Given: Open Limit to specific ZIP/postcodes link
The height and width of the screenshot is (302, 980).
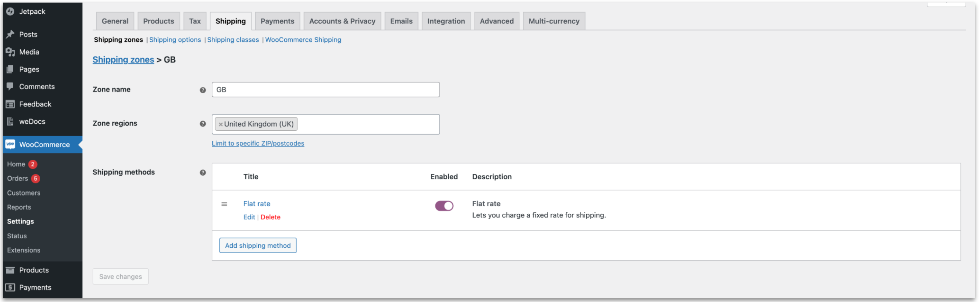Looking at the screenshot, I should point(258,143).
